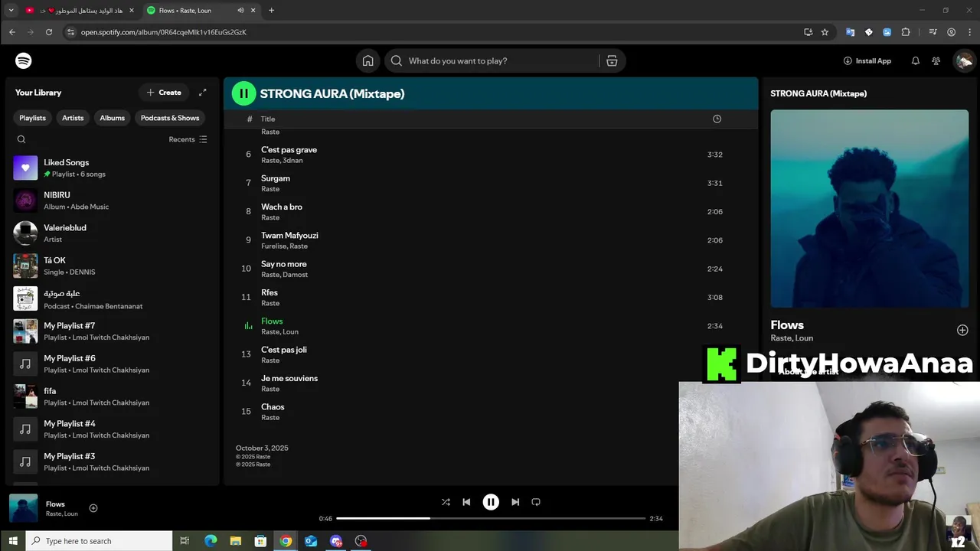The image size is (980, 551).
Task: Search in Your Library magnifier icon
Action: (x=21, y=139)
